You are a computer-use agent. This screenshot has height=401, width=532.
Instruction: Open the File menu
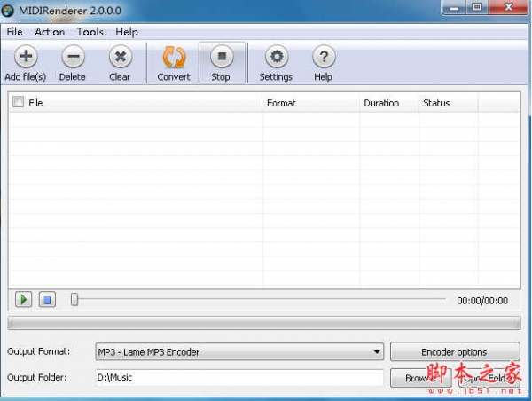coord(14,32)
